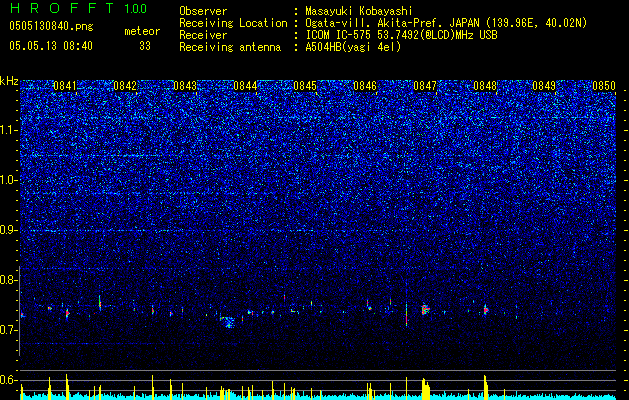Click the 0.8 kHz axis label
629x400 pixels.
pyautogui.click(x=8, y=280)
